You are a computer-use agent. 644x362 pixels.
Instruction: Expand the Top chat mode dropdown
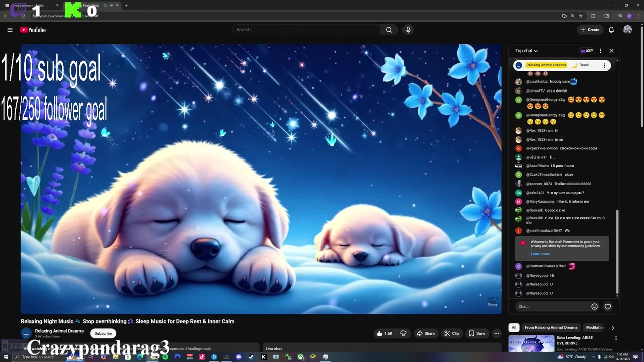pos(526,51)
